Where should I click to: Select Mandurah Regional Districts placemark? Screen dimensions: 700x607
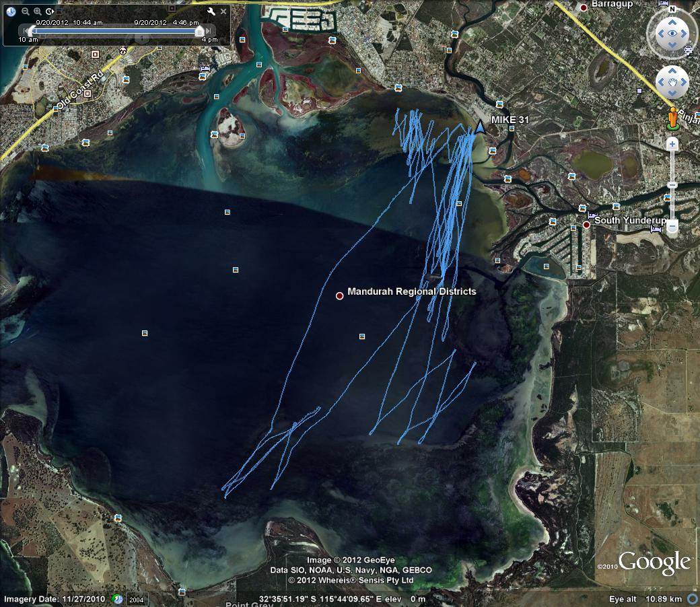340,295
